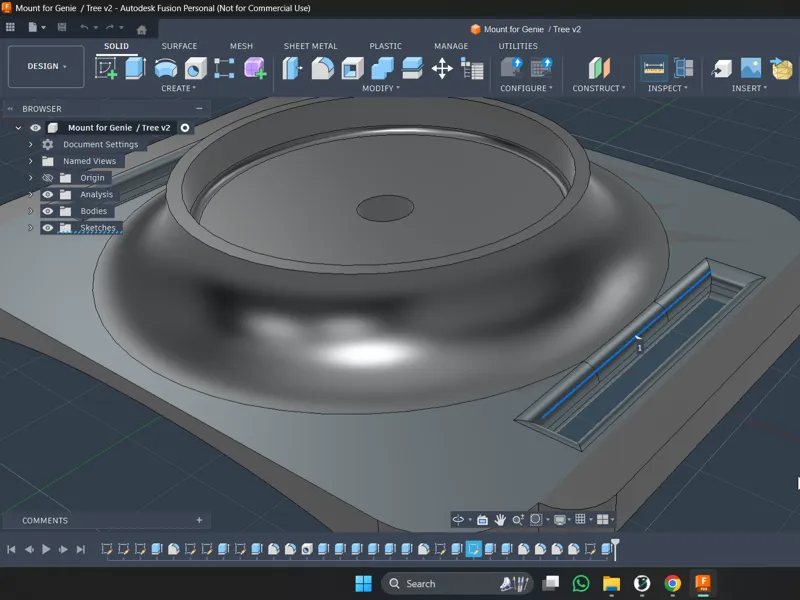Toggle visibility of the root component
This screenshot has width=800, height=600.
pyautogui.click(x=35, y=128)
